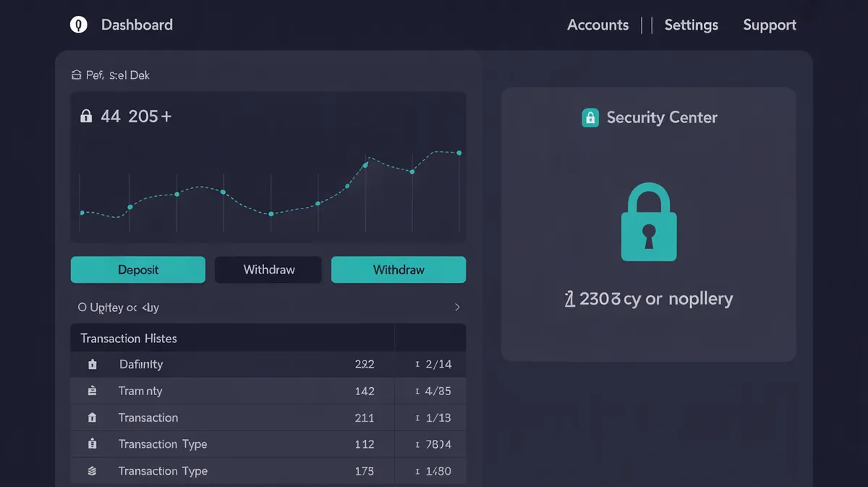Image resolution: width=868 pixels, height=487 pixels.
Task: Select the receipt icon on the Tram nty row
Action: [x=91, y=391]
